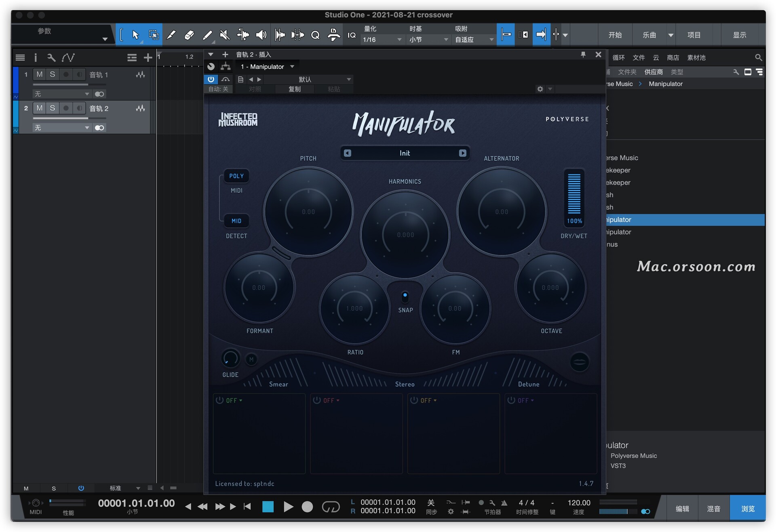This screenshot has width=776, height=532.
Task: Toggle the IQ input quantize button
Action: point(352,35)
